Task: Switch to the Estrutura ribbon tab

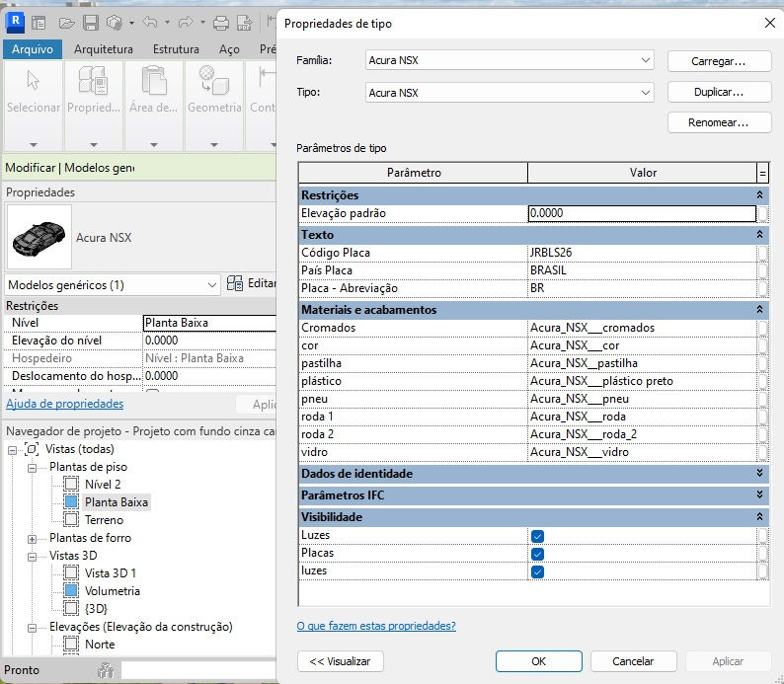Action: 176,49
